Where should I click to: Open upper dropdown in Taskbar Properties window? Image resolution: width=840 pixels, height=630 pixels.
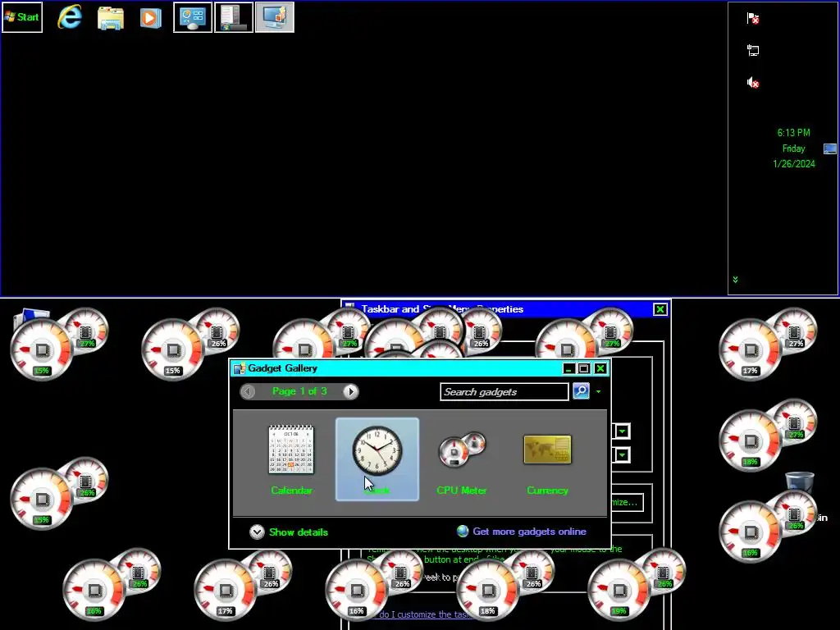pyautogui.click(x=622, y=431)
